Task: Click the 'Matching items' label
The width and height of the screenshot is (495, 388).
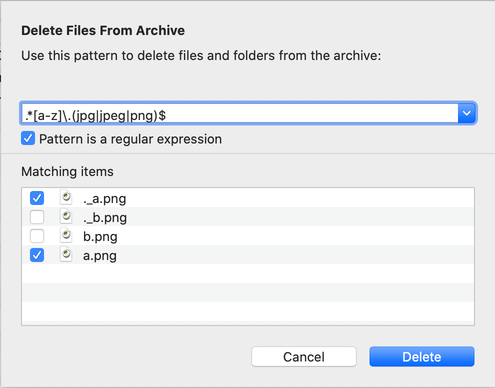Action: pyautogui.click(x=67, y=172)
